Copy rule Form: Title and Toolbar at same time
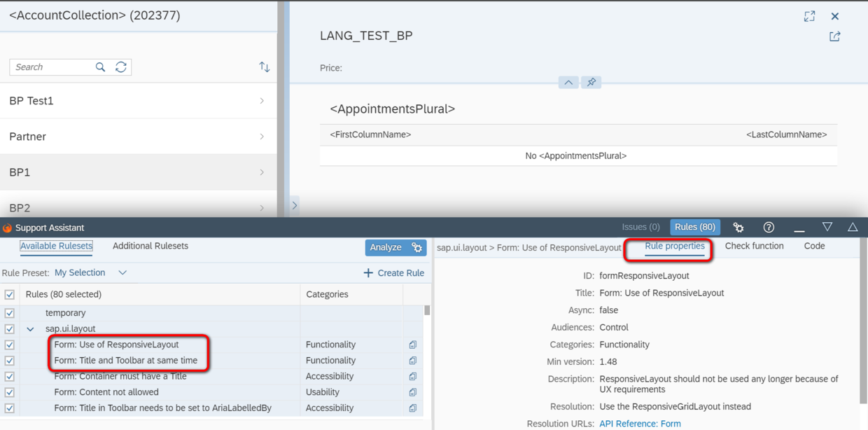This screenshot has width=868, height=430. point(413,361)
